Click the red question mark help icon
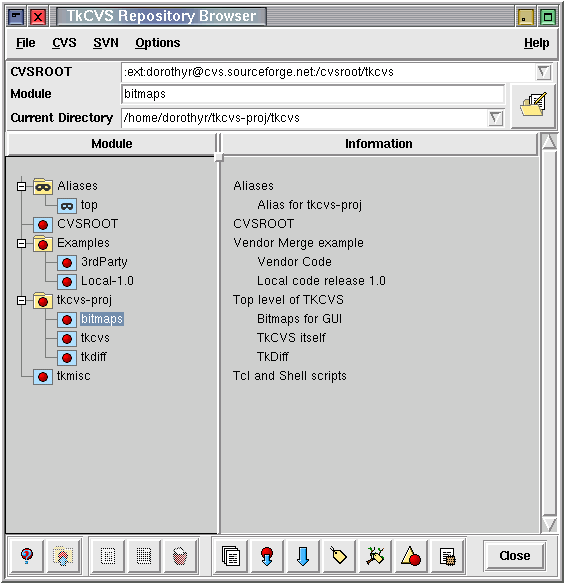Image resolution: width=564 pixels, height=583 pixels. (26, 556)
